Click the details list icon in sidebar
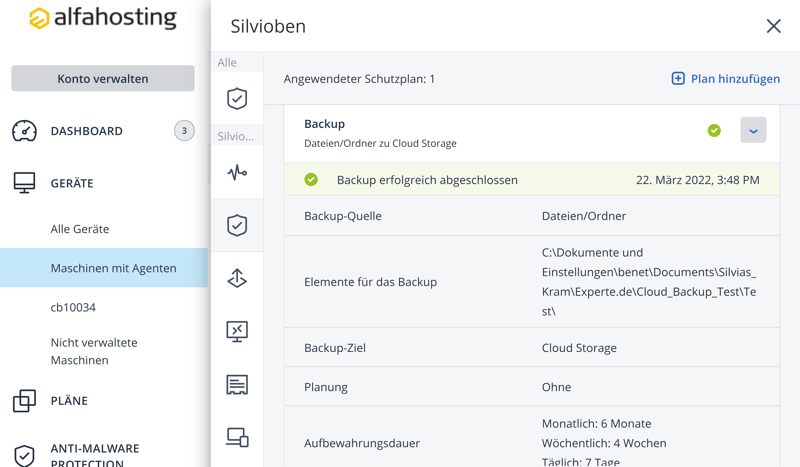This screenshot has height=467, width=800. click(x=237, y=385)
